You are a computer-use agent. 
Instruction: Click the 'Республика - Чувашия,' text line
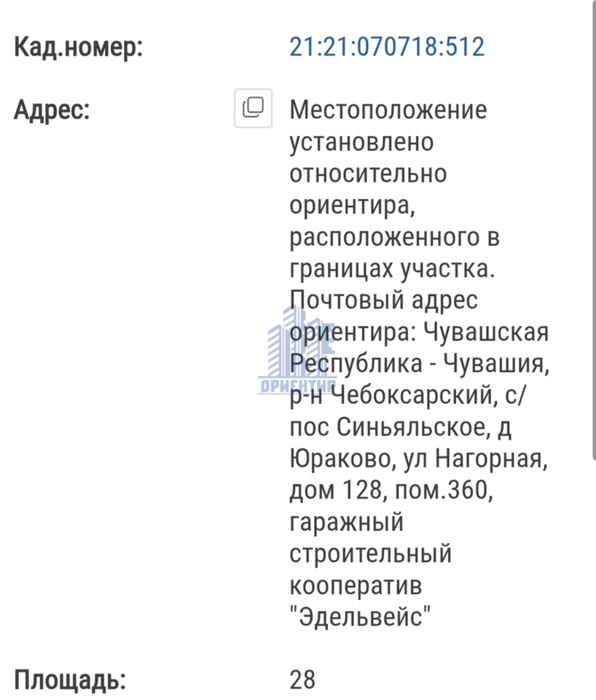pyautogui.click(x=420, y=364)
